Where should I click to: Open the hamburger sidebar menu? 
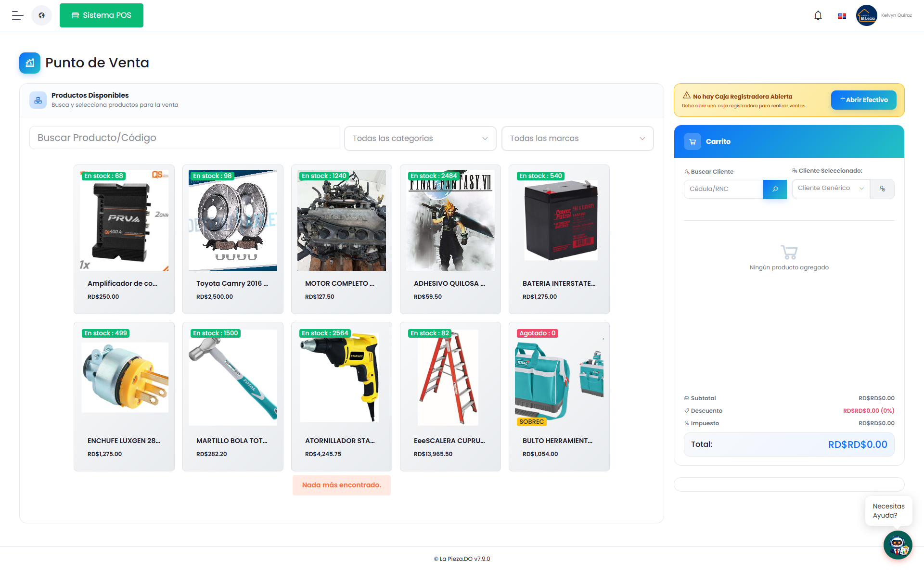18,15
